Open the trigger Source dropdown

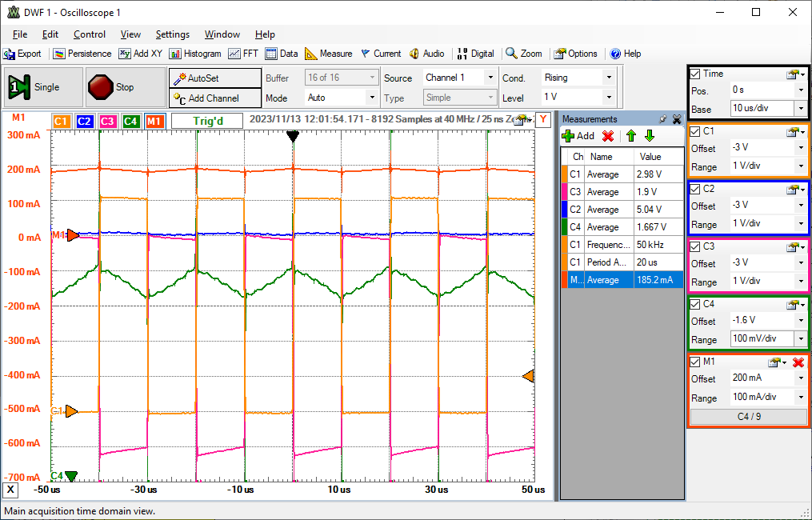pyautogui.click(x=490, y=78)
